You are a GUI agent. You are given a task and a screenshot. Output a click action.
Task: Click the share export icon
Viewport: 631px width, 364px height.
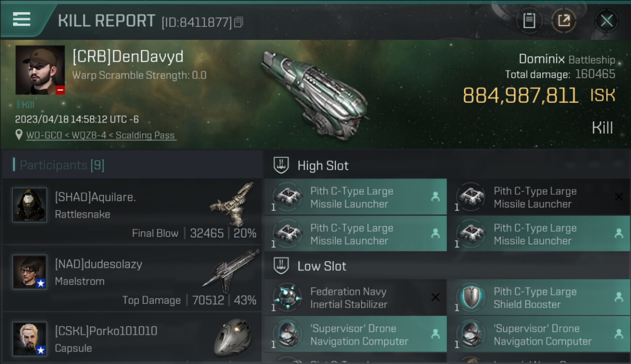point(564,20)
